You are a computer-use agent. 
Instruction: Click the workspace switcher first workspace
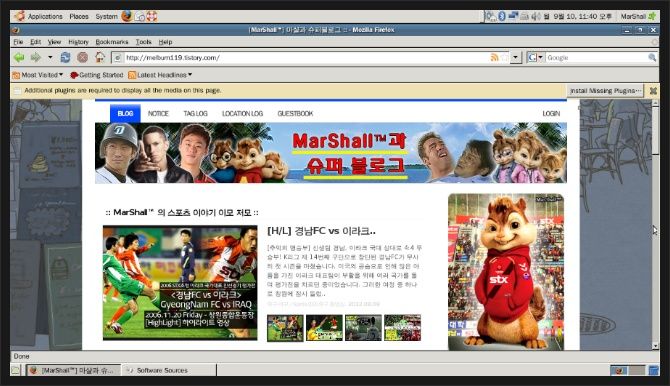pyautogui.click(x=618, y=370)
